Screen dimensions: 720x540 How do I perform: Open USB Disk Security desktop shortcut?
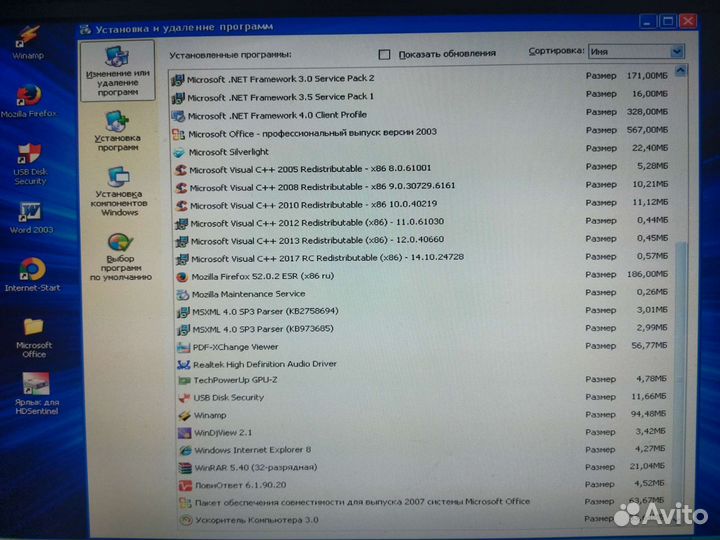(x=29, y=163)
